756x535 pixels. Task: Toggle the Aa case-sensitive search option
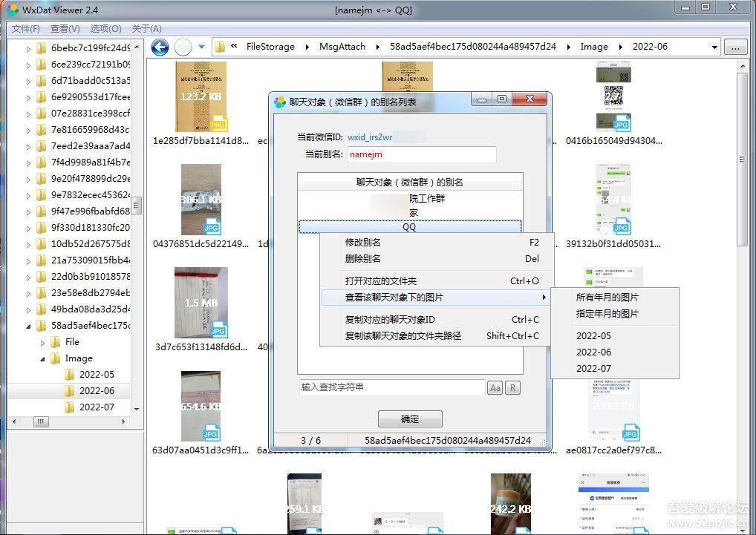495,387
